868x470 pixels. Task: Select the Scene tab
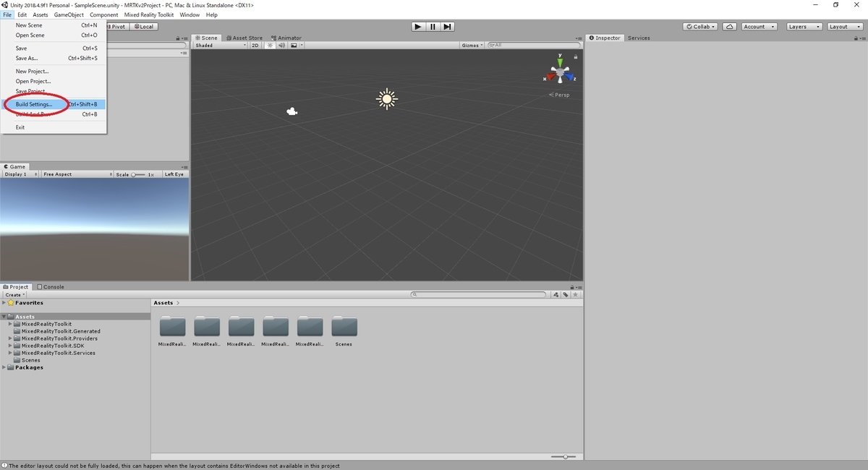[207, 38]
